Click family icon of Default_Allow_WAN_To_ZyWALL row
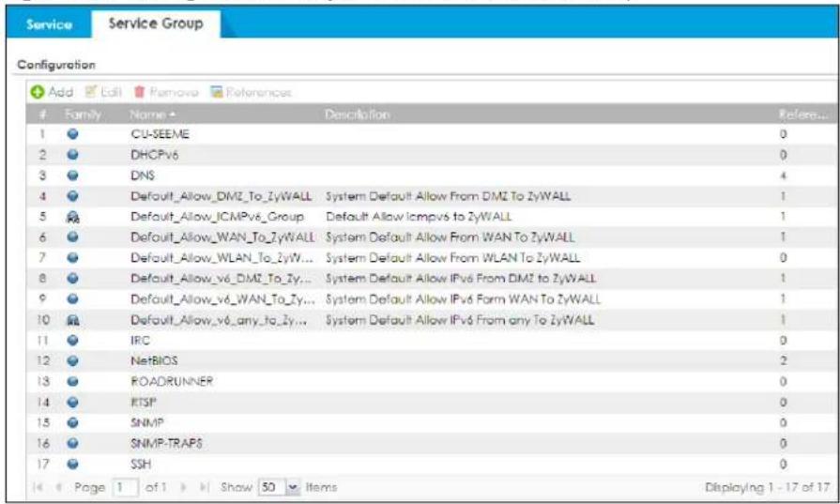The image size is (840, 504). (73, 237)
